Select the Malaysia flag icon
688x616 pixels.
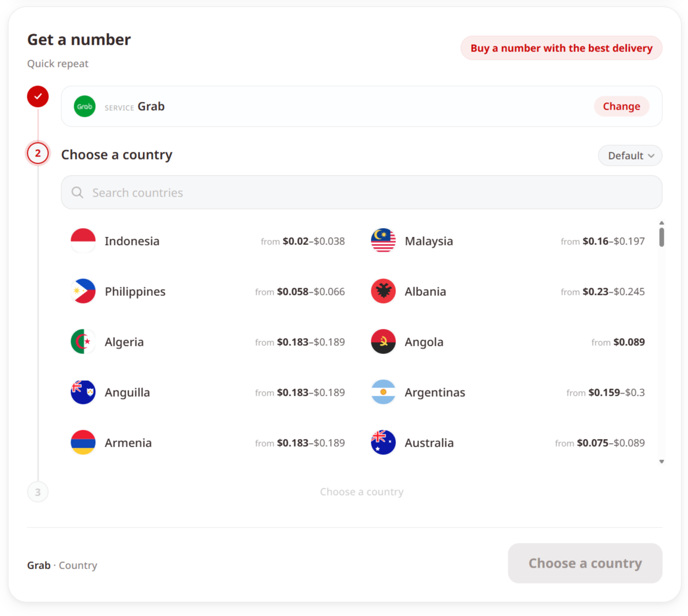383,241
